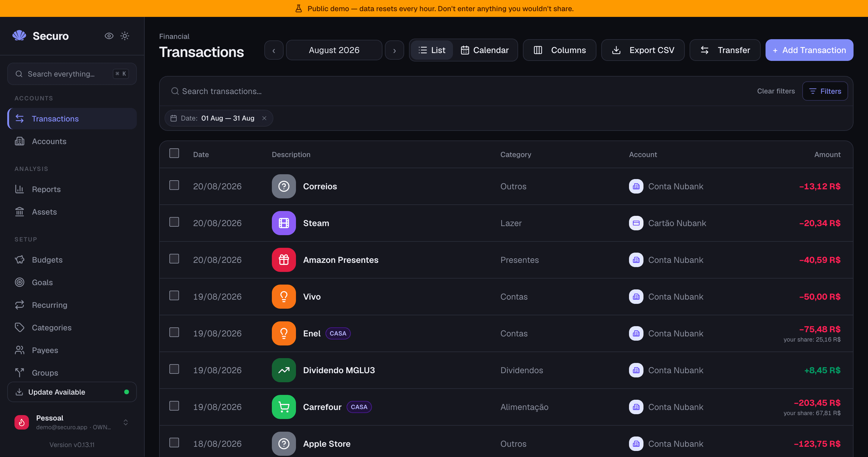Image resolution: width=868 pixels, height=457 pixels.
Task: Switch to List view
Action: pyautogui.click(x=432, y=50)
